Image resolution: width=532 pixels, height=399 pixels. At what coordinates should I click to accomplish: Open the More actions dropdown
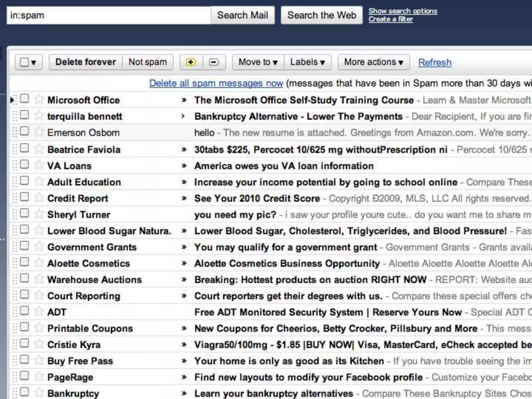pos(374,62)
